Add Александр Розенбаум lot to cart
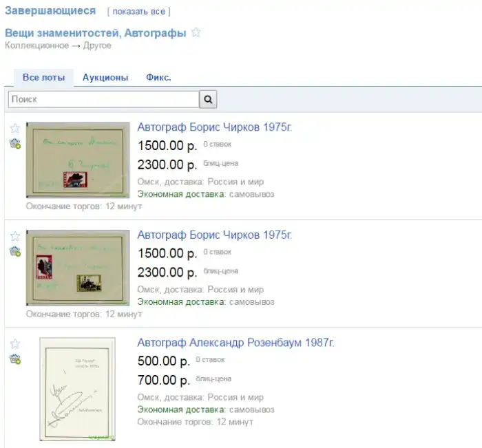Screen dimensions: 482x448 15,359
